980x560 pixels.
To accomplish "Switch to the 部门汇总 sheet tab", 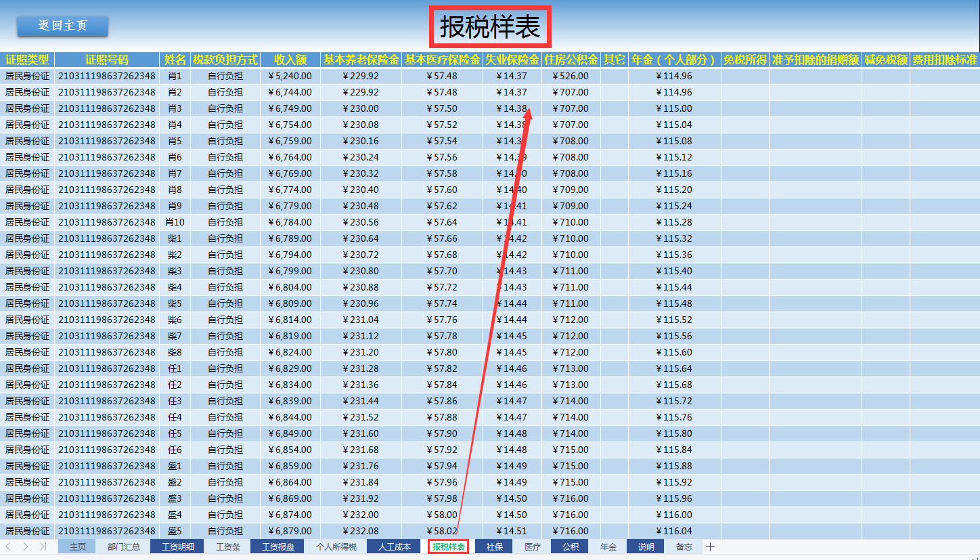I will tap(124, 546).
